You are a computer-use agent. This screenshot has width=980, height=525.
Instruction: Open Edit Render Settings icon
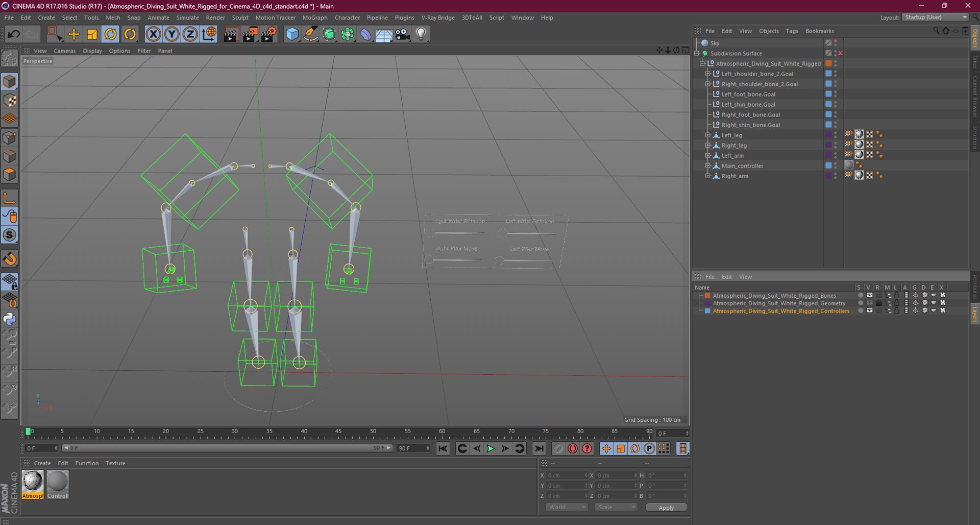pyautogui.click(x=268, y=34)
